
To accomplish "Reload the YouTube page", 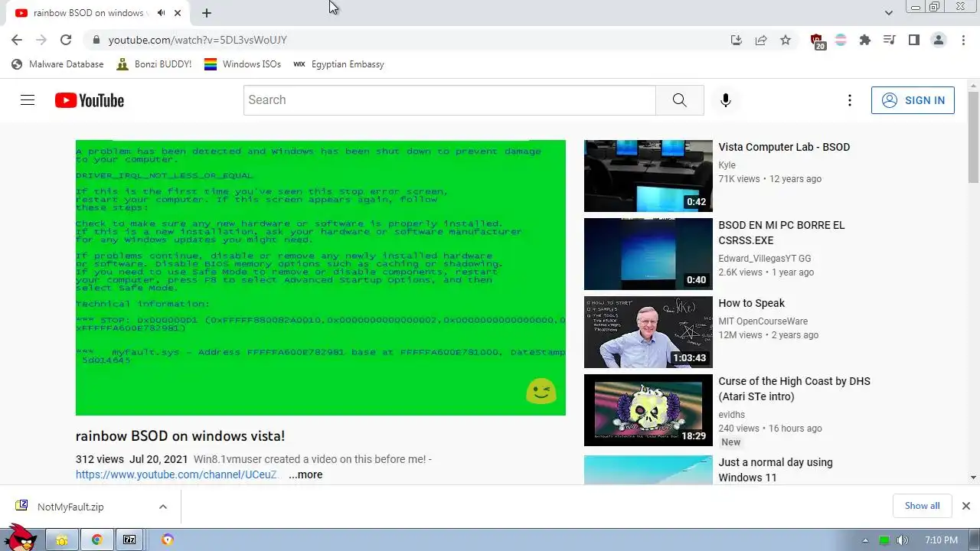I will pos(66,40).
